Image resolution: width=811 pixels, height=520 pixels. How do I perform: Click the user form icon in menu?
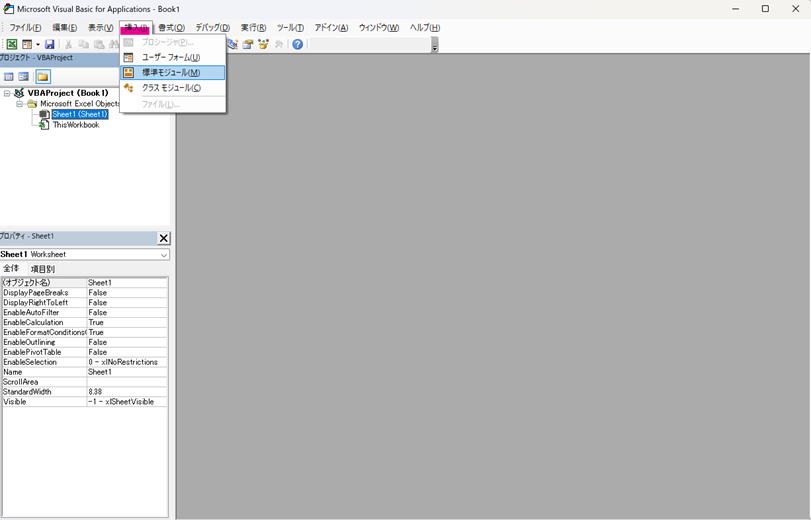(129, 57)
